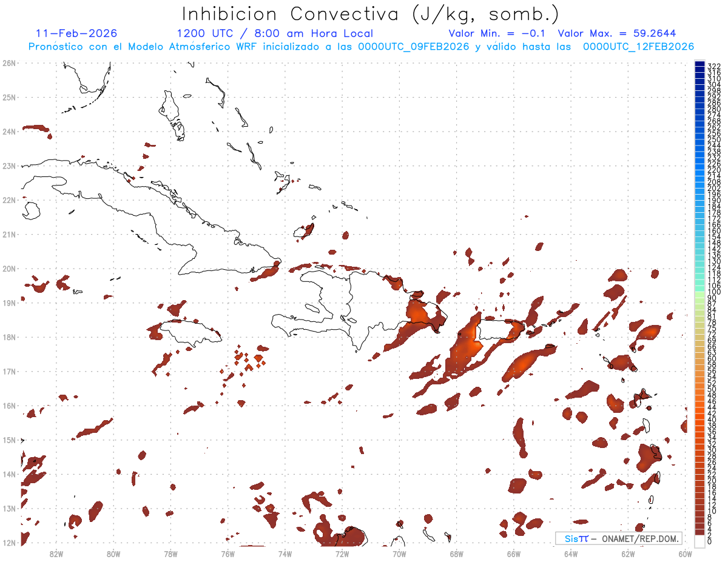Click the 60W longitude label
The height and width of the screenshot is (562, 728).
click(685, 554)
